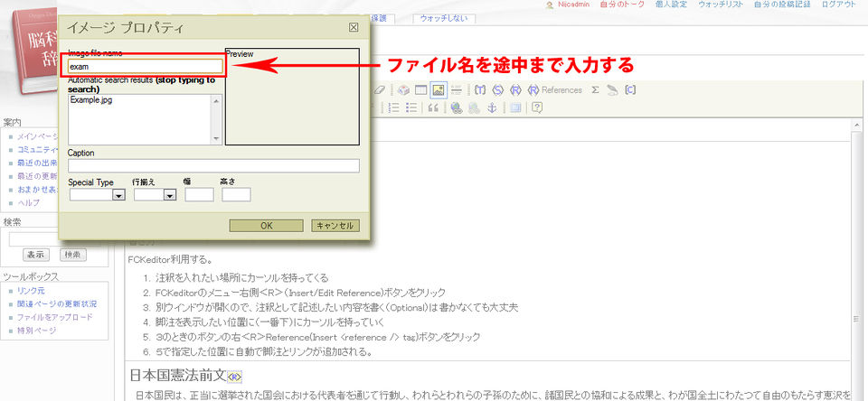Open the ウォッチしない tab
Viewport: 868px width, 401px height.
[x=443, y=18]
